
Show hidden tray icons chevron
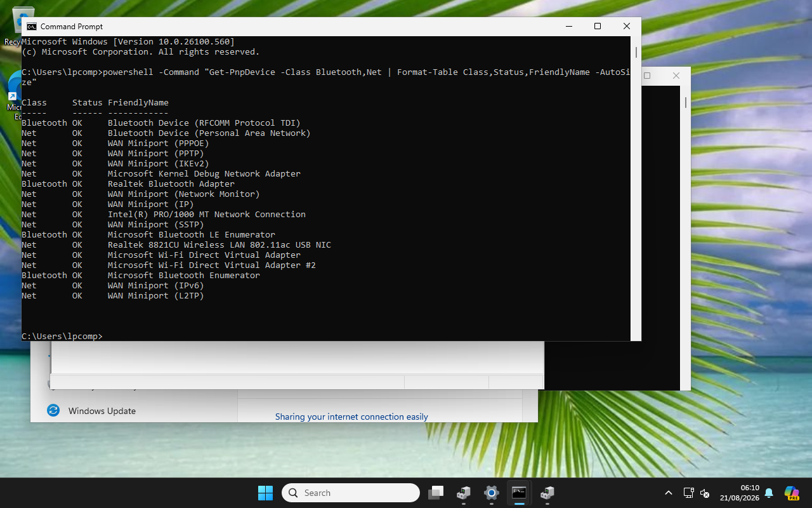click(x=668, y=493)
